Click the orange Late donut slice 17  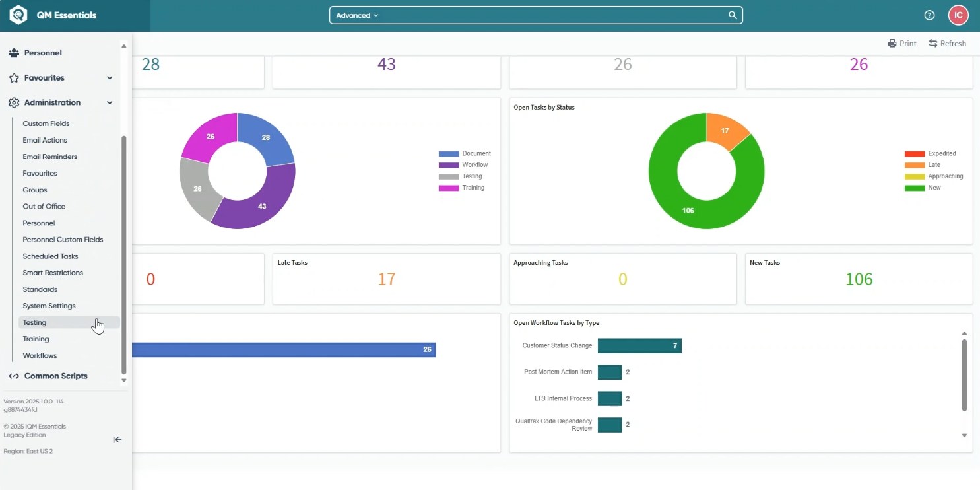coord(725,131)
